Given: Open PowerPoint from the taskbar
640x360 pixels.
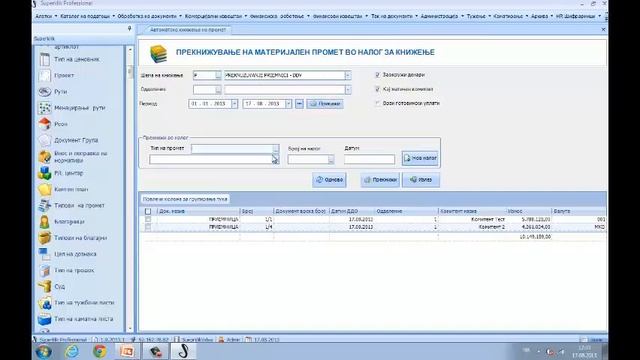Looking at the screenshot, I should pos(128,351).
